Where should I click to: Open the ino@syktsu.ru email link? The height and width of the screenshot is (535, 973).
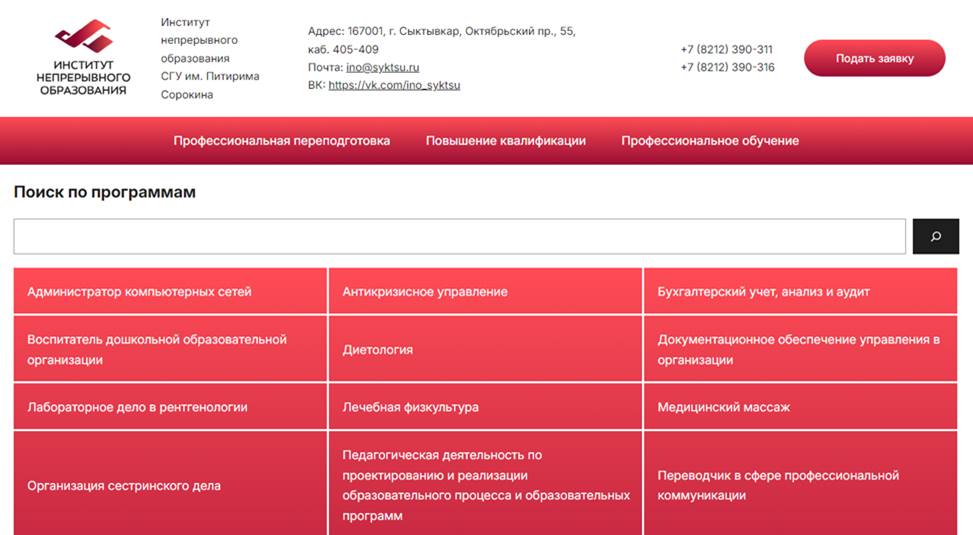[382, 67]
